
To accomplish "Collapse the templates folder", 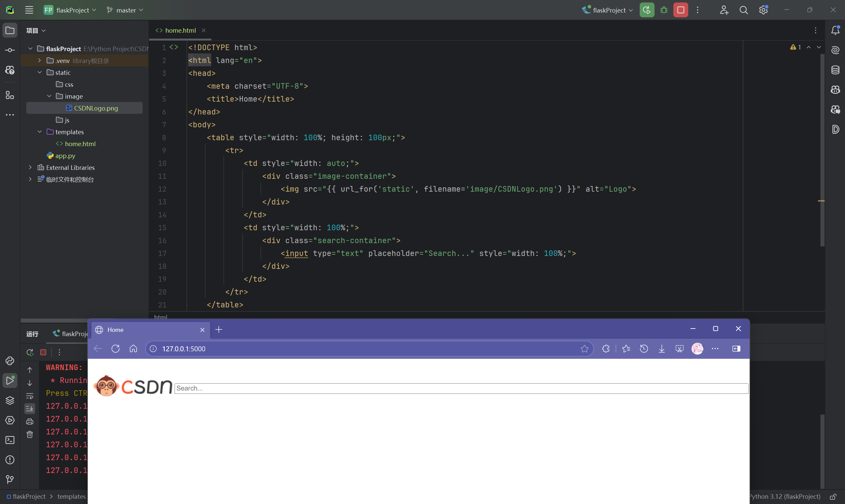I will [39, 132].
